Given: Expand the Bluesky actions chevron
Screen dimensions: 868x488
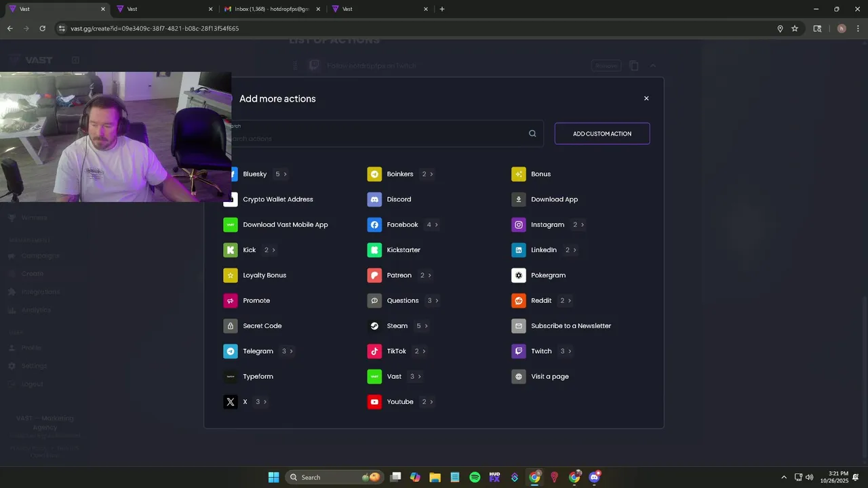Looking at the screenshot, I should [x=285, y=174].
